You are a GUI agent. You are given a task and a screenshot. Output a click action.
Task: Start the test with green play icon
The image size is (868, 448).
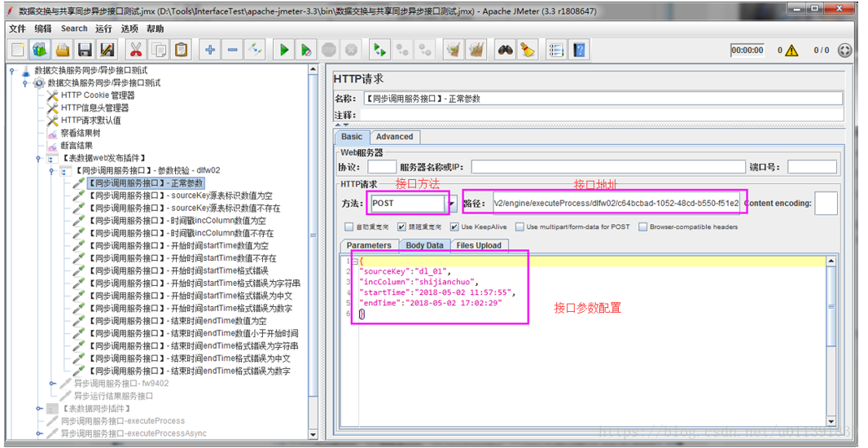[284, 50]
